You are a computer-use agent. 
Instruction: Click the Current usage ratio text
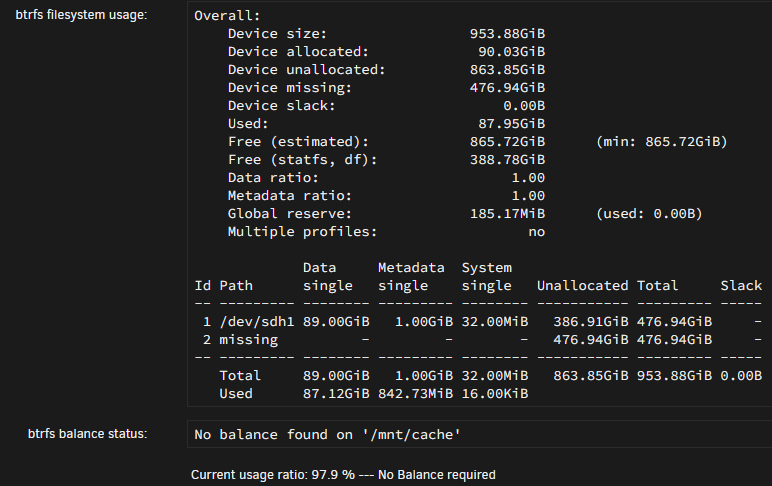(343, 475)
